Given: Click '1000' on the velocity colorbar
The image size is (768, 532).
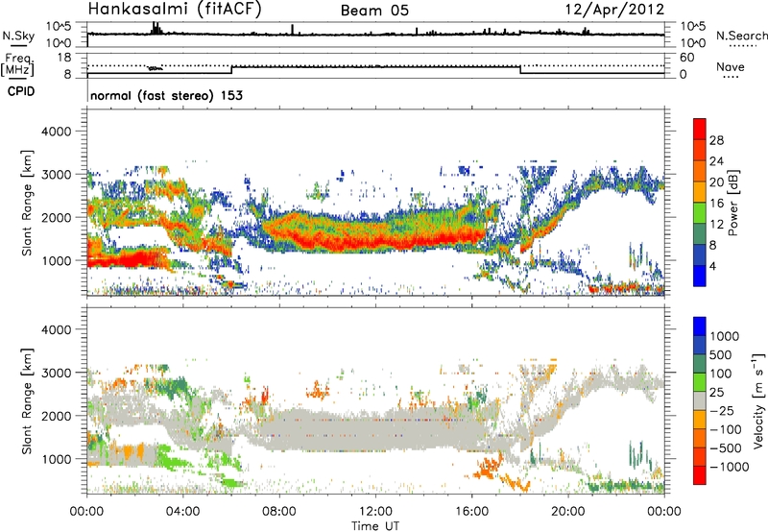Looking at the screenshot, I should (725, 336).
